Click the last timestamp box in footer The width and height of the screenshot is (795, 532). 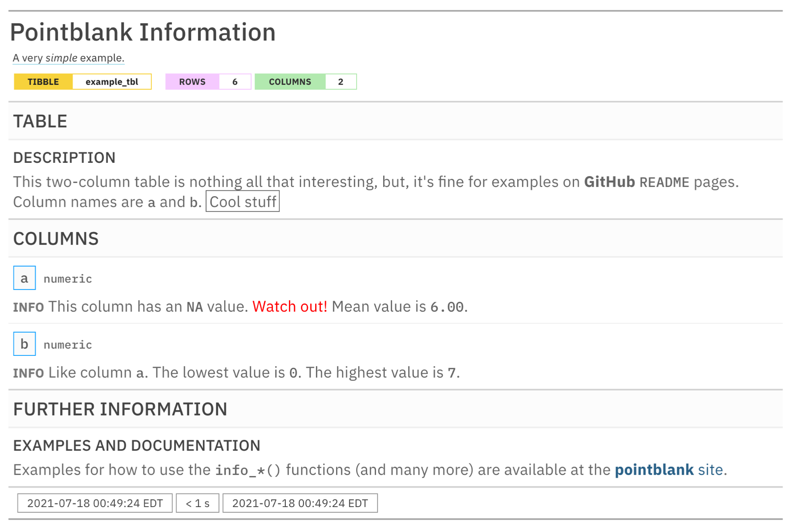coord(300,503)
